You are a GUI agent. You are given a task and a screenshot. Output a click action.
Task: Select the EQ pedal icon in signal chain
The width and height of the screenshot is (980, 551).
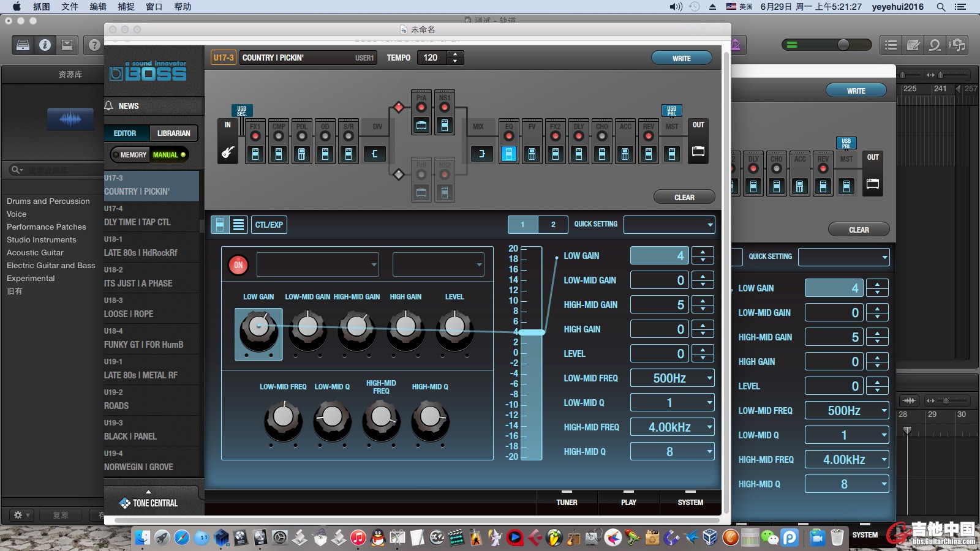point(508,154)
